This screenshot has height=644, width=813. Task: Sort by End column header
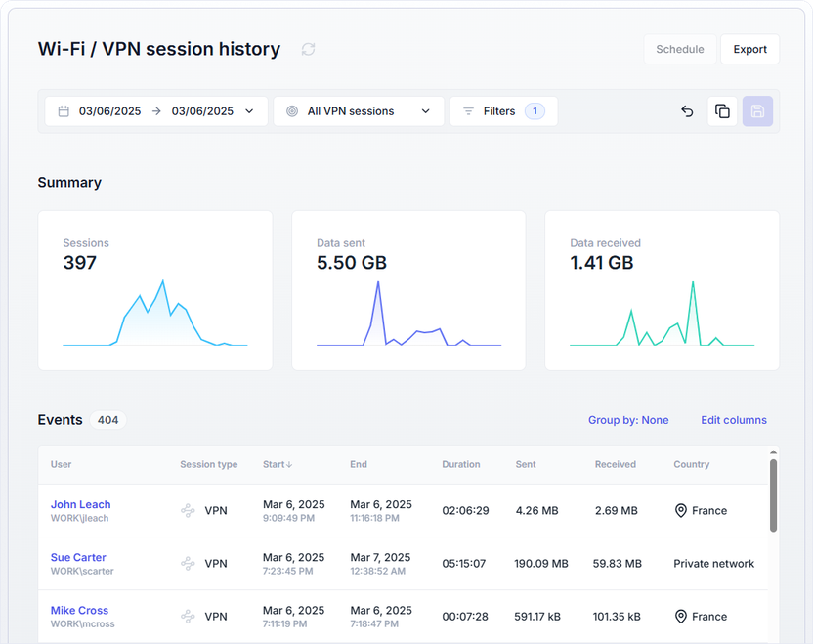pyautogui.click(x=359, y=464)
